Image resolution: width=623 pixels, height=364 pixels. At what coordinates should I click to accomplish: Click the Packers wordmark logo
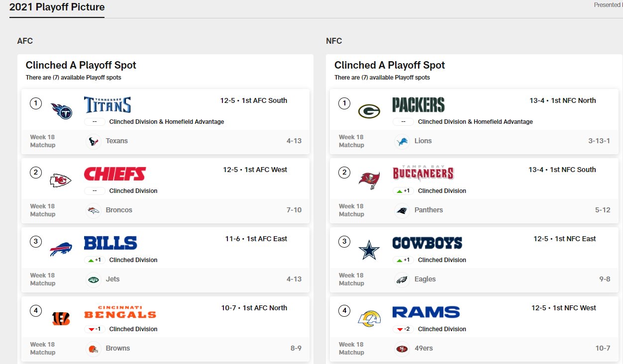(x=418, y=104)
